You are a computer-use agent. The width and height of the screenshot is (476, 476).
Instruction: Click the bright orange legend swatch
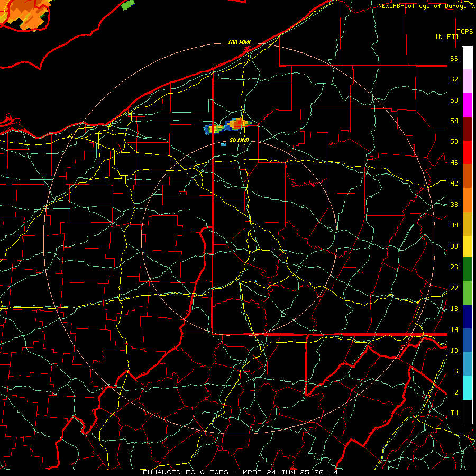tap(467, 200)
